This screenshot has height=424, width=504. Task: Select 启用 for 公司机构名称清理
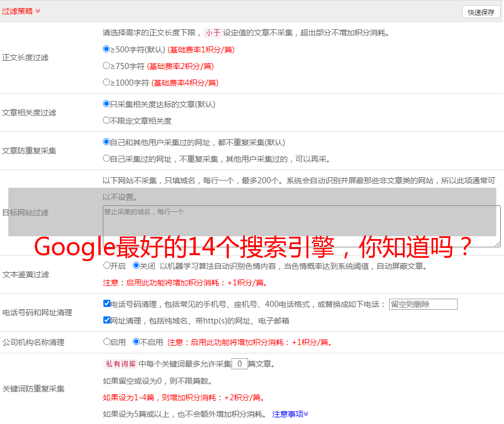pos(107,342)
